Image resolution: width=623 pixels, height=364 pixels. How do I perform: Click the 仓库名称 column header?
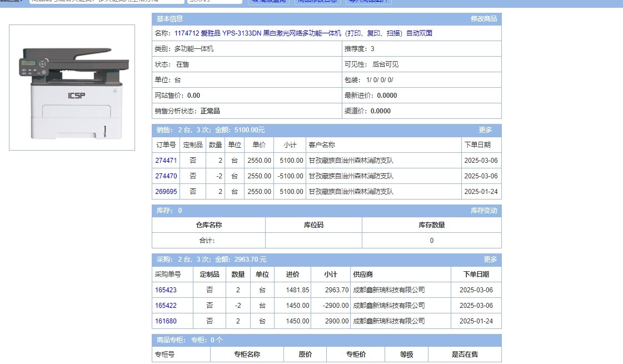208,225
